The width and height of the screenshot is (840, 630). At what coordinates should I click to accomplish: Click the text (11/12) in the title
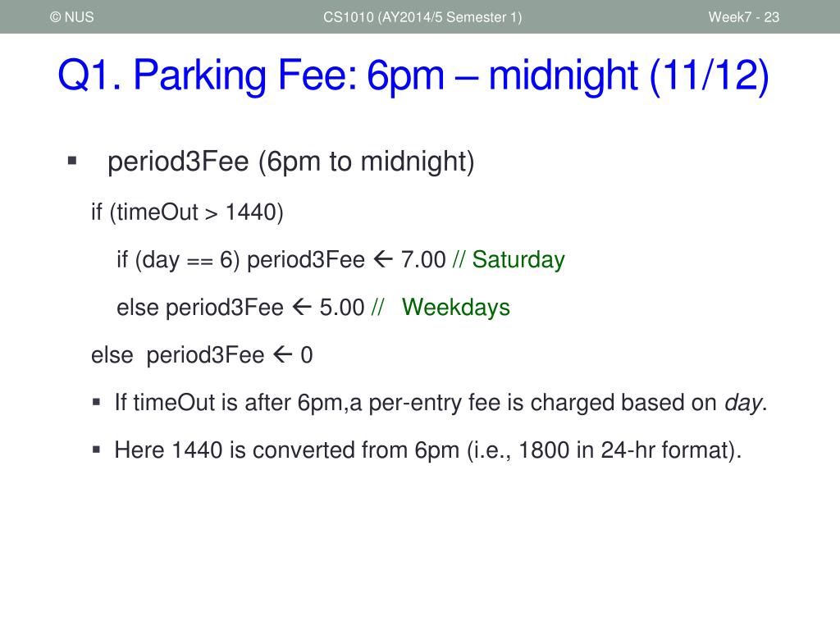click(x=710, y=75)
